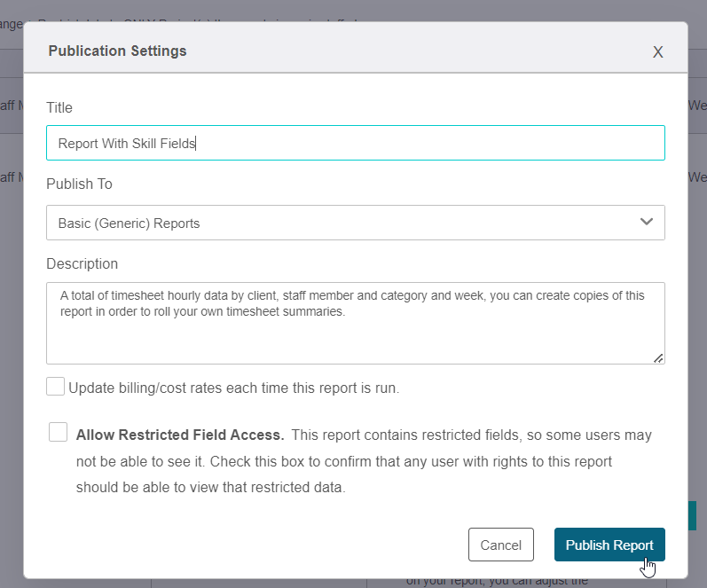The width and height of the screenshot is (707, 588).
Task: Click the Description box resize handle
Action: (658, 357)
